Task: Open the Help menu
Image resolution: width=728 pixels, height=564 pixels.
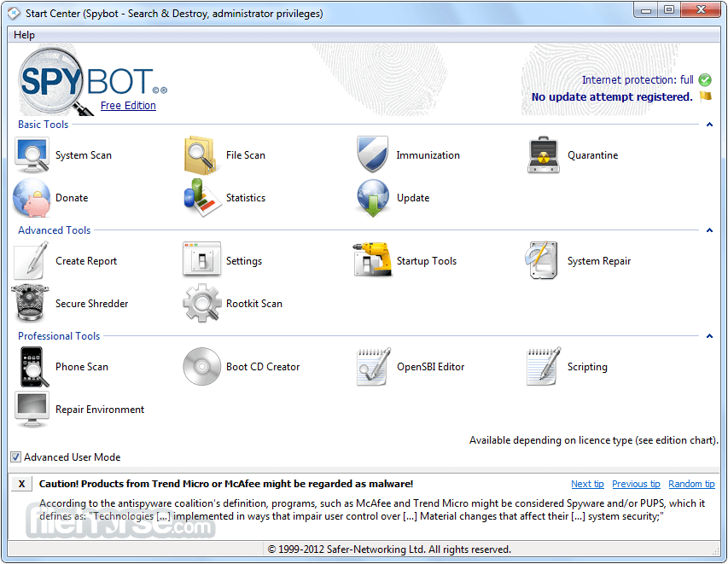Action: pyautogui.click(x=25, y=35)
